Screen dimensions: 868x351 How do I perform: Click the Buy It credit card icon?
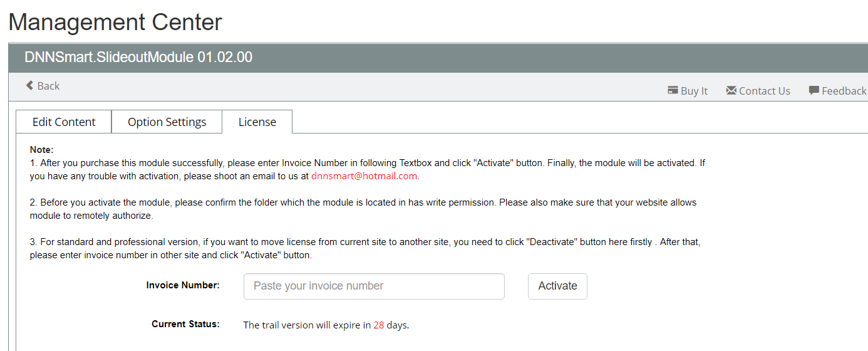coord(673,90)
